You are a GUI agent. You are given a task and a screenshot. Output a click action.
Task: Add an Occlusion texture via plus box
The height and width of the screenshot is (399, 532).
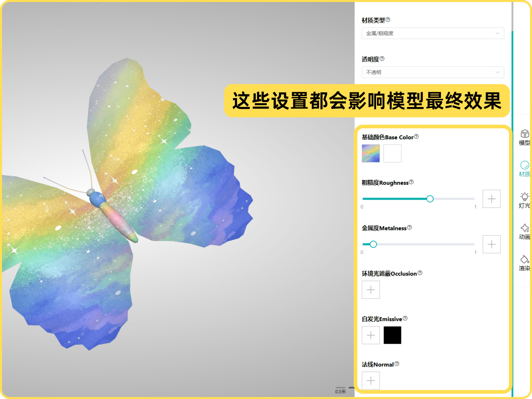[x=371, y=290]
